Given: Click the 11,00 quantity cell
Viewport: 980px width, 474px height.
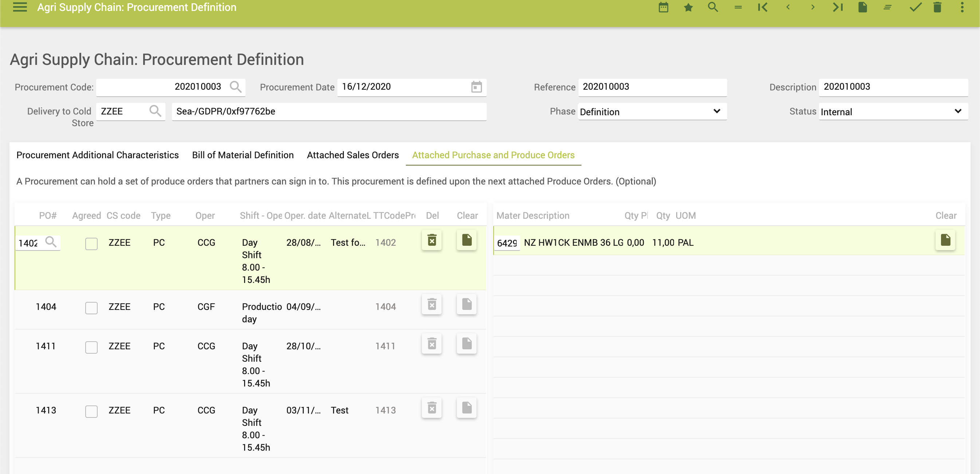Looking at the screenshot, I should tap(663, 242).
